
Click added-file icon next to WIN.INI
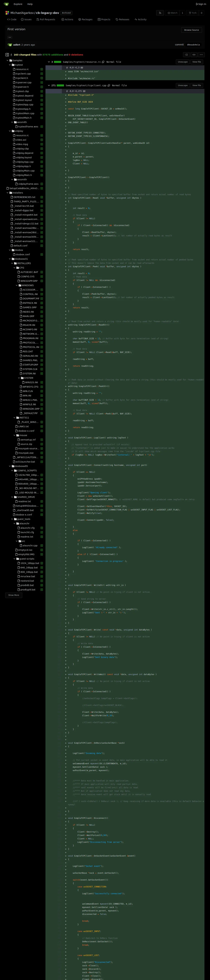point(42,396)
